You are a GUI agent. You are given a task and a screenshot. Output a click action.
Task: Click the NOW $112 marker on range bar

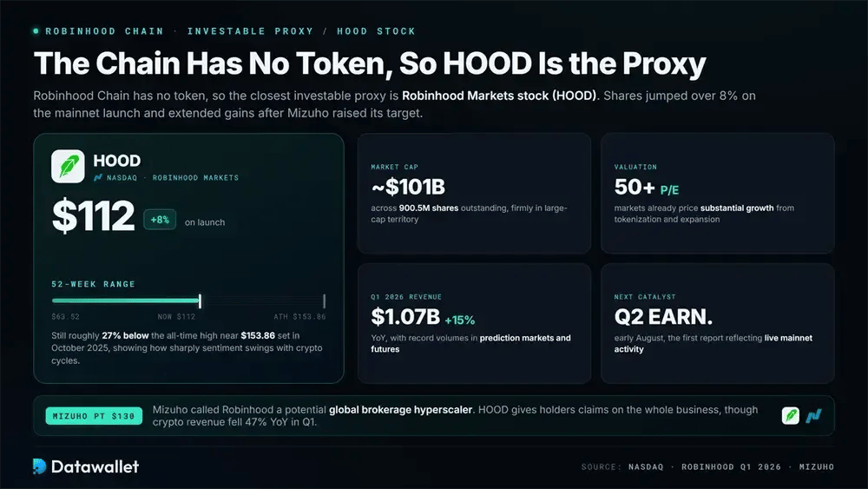(x=200, y=301)
